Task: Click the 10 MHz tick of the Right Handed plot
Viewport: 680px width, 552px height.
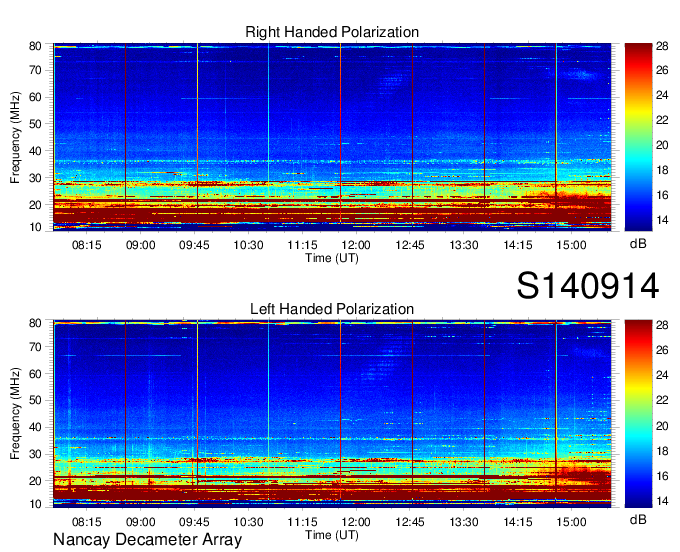Action: (35, 227)
